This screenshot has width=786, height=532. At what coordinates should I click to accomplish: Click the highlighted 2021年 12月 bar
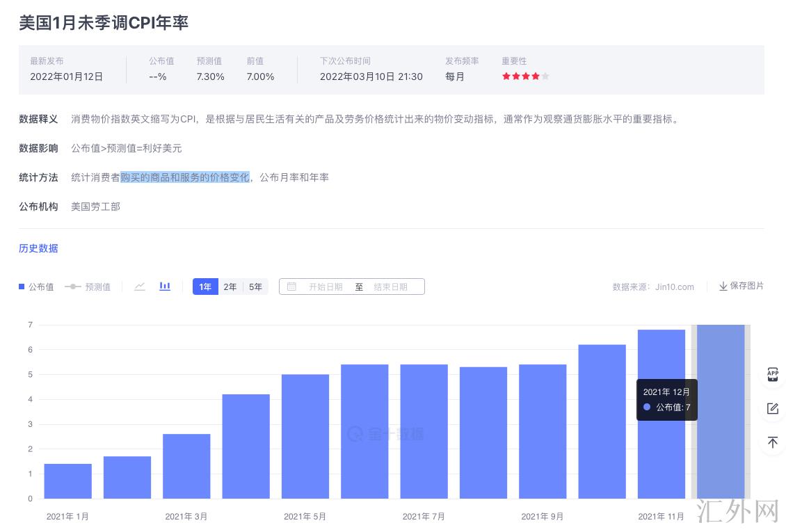[721, 412]
